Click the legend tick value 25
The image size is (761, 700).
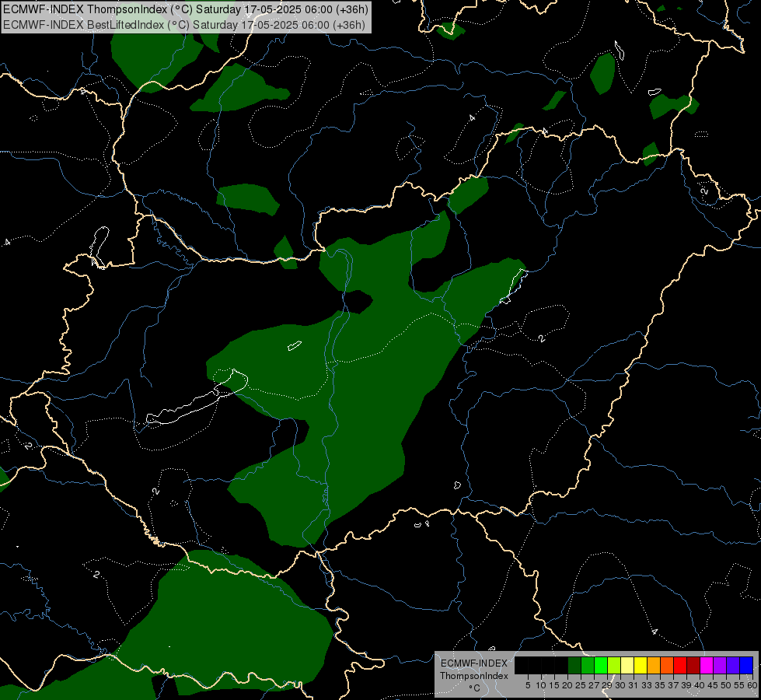581,685
